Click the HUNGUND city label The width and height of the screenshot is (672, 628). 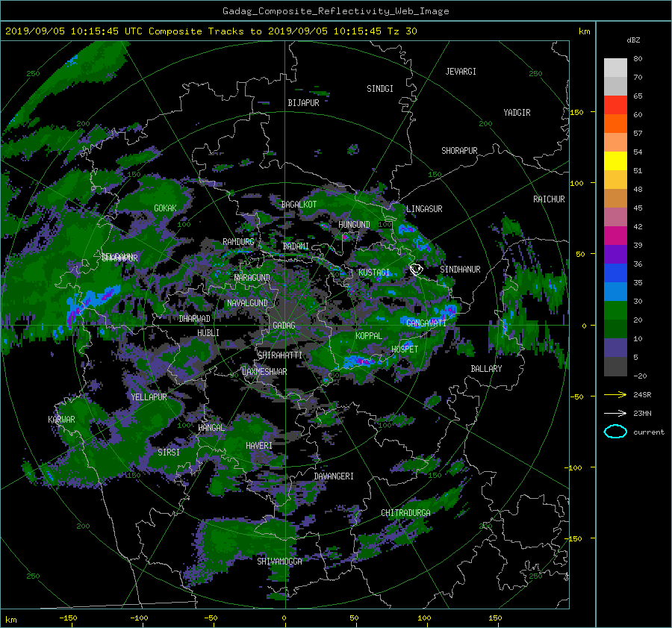(x=354, y=225)
